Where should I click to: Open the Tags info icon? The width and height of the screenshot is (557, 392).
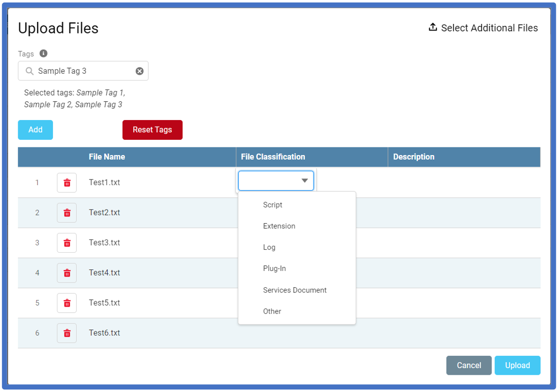43,53
